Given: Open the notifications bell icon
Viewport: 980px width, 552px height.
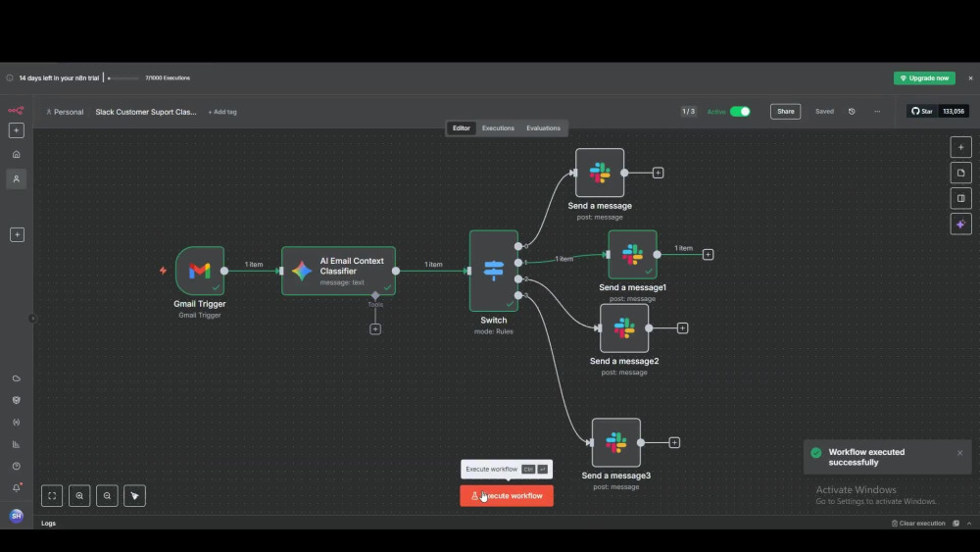Looking at the screenshot, I should pos(17,487).
